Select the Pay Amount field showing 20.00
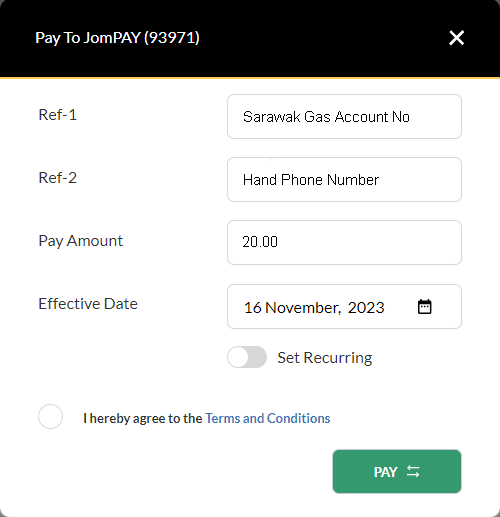This screenshot has width=500, height=517. (x=344, y=242)
